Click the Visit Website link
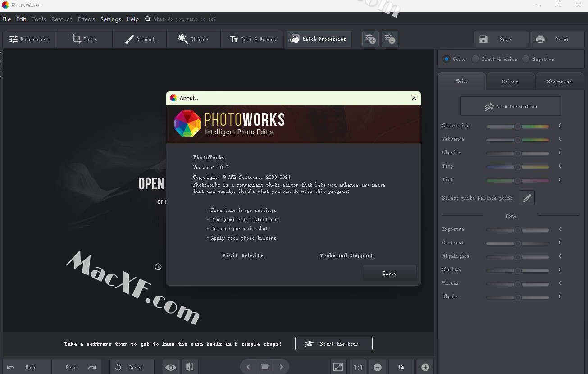The image size is (588, 374). pos(243,255)
